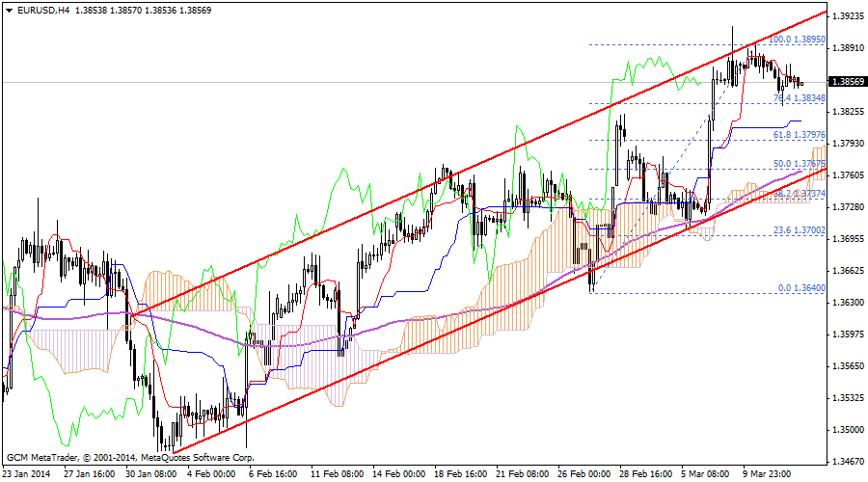868x482 pixels.
Task: Click the 21 Feb 08:00 time label
Action: coord(523,474)
